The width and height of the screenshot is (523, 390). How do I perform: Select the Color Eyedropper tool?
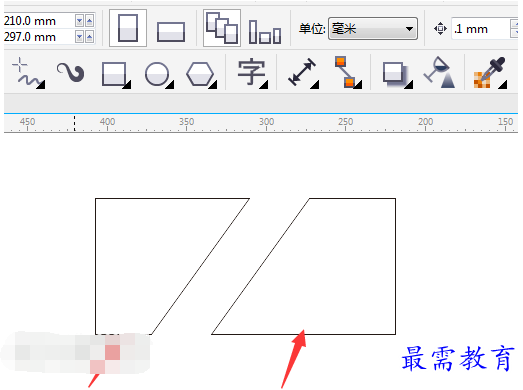490,73
